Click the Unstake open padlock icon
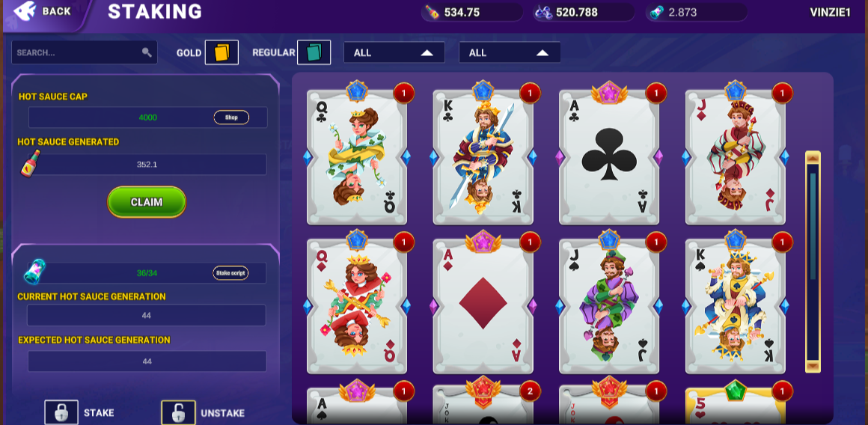This screenshot has width=868, height=425. (x=177, y=413)
